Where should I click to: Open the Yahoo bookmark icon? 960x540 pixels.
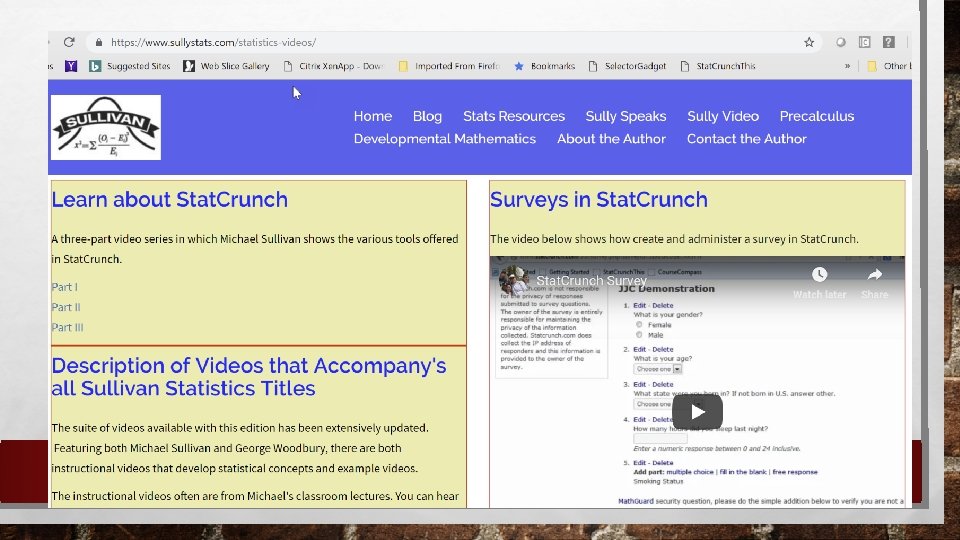(x=71, y=66)
